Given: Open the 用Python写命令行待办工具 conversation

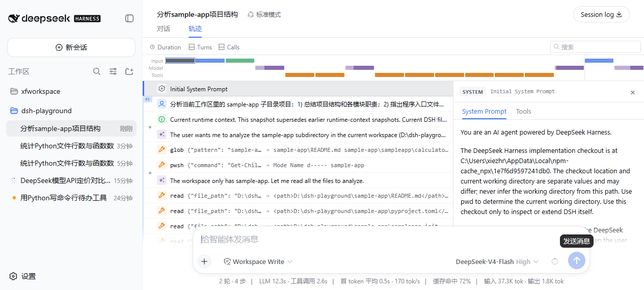Looking at the screenshot, I should tap(71, 198).
